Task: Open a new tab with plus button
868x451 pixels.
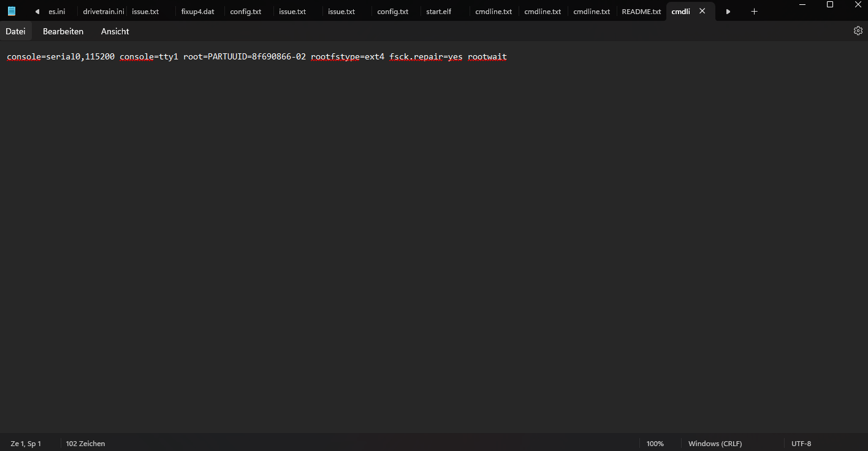Action: tap(754, 12)
